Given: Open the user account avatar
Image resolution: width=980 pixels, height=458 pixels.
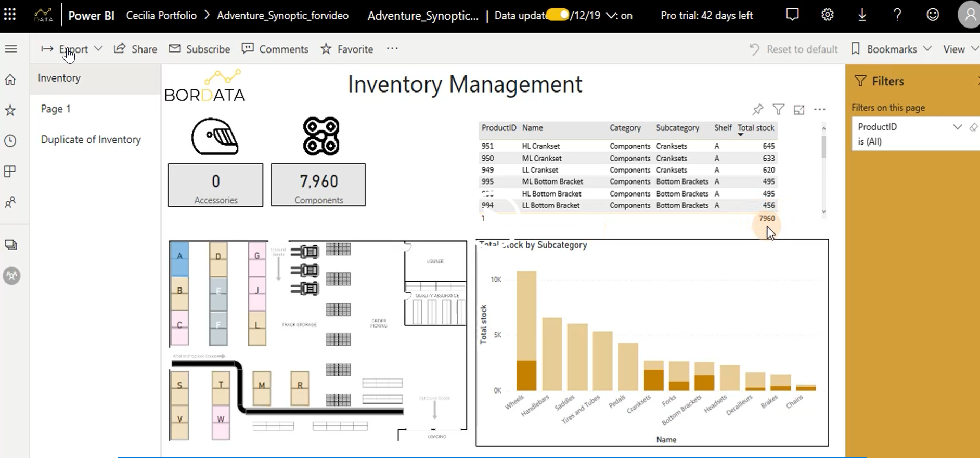Looking at the screenshot, I should [969, 15].
